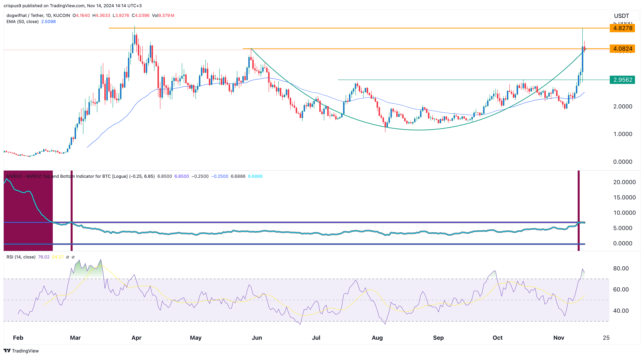Click the EMA (50, close) indicator label
The width and height of the screenshot is (644, 357).
click(23, 21)
